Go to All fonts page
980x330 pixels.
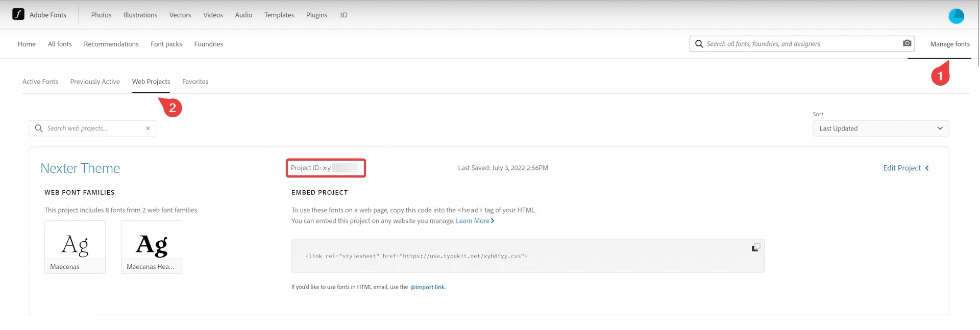(60, 44)
